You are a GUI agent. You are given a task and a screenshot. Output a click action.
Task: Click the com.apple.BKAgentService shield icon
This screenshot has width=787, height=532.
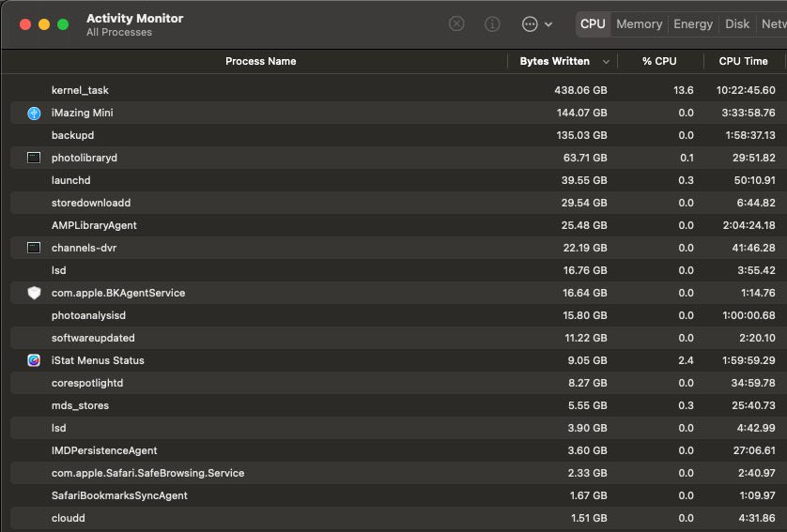(34, 293)
